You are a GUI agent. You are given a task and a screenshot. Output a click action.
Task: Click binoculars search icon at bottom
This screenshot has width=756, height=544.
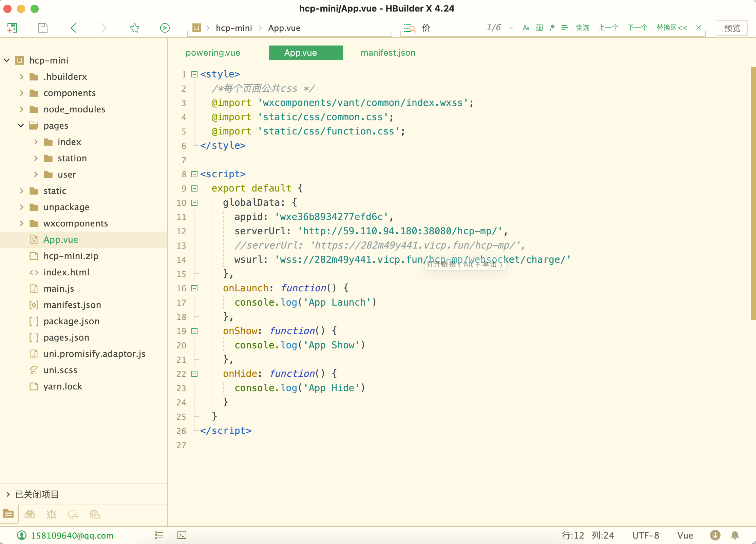[30, 514]
